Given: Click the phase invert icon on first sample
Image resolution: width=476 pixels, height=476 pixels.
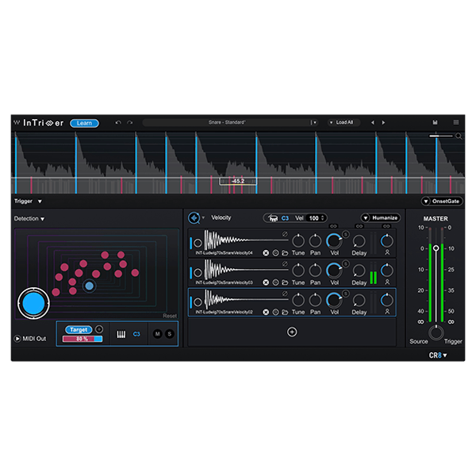Looking at the screenshot, I should [x=285, y=234].
